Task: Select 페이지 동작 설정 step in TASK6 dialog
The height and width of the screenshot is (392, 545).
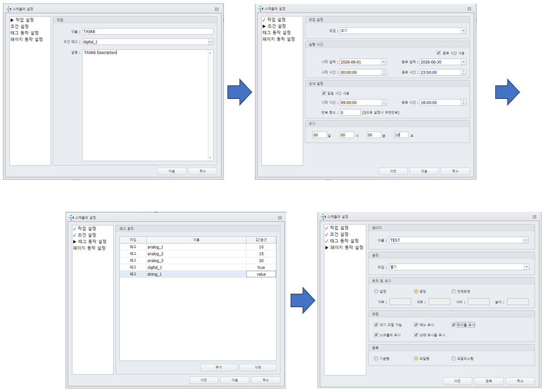Action: pos(26,40)
